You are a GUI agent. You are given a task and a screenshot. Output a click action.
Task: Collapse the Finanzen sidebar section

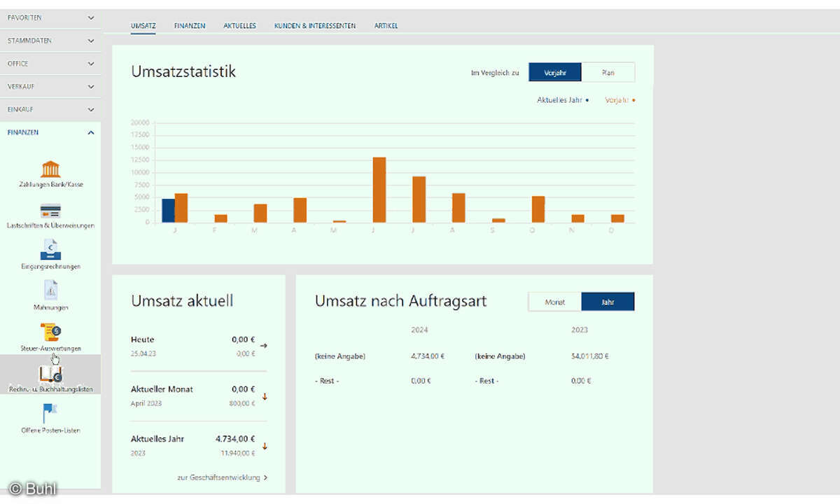50,132
